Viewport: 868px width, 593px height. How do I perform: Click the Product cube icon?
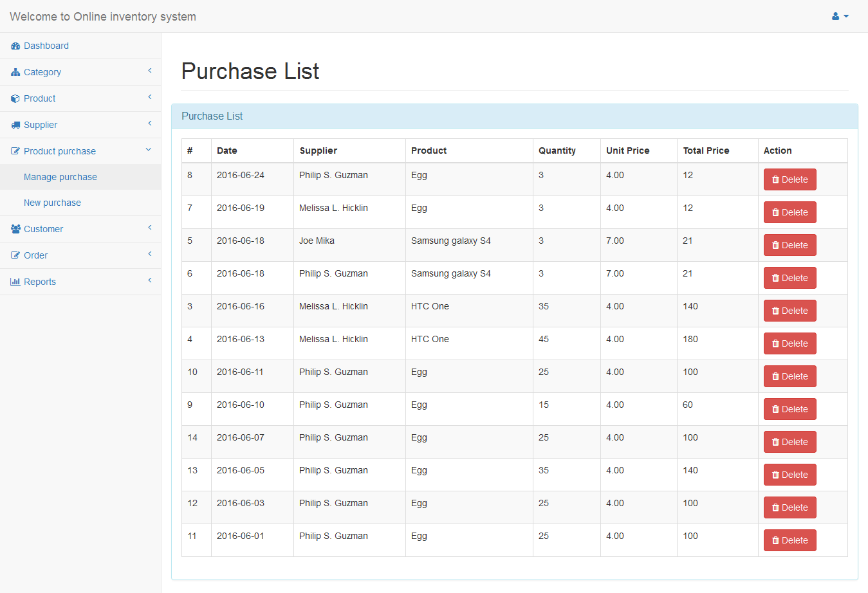(15, 99)
